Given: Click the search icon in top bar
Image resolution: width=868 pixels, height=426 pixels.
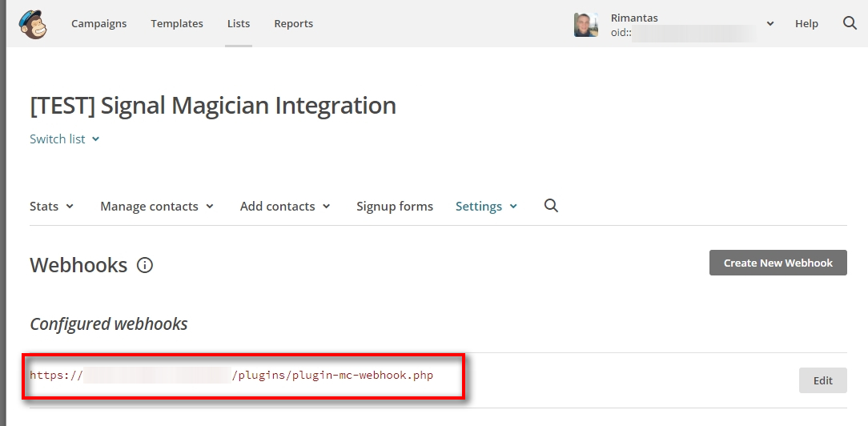Looking at the screenshot, I should (850, 23).
